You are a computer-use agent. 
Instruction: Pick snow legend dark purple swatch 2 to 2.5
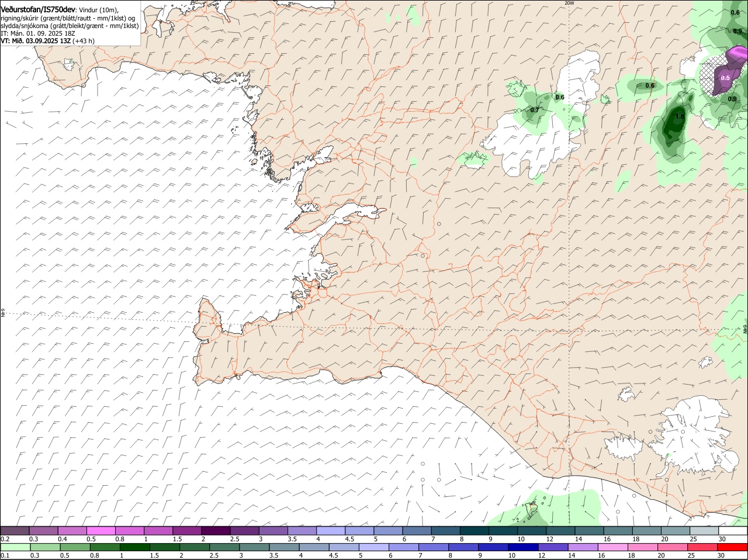click(x=216, y=531)
